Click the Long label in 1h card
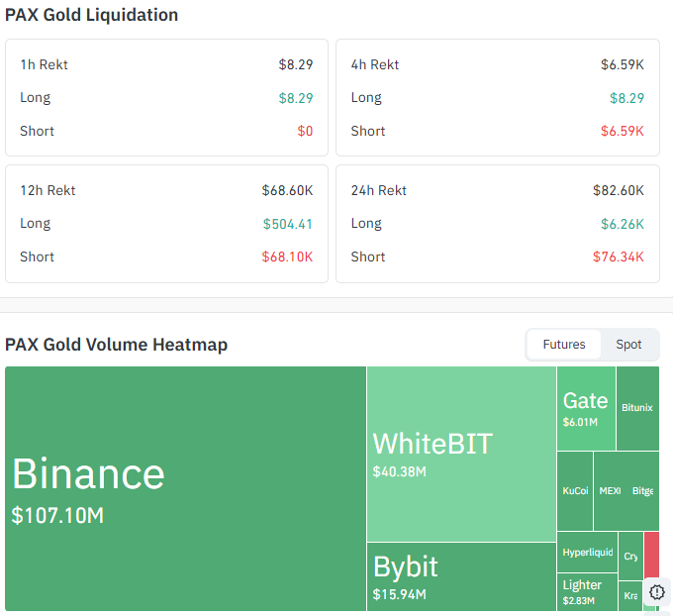This screenshot has width=673, height=616. point(36,98)
